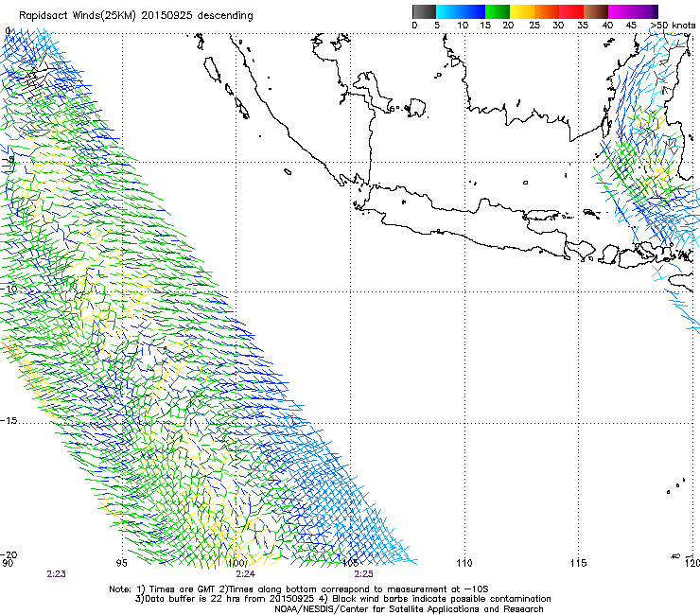Screen dimensions: 700x615
Task: Click the latitude label "-15"
Action: pos(9,421)
